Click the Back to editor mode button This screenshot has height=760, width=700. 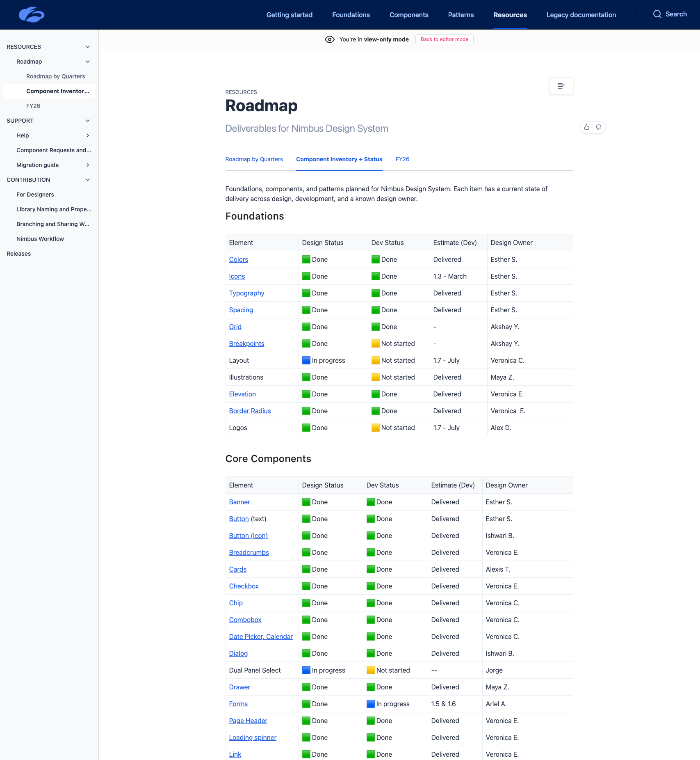pyautogui.click(x=444, y=39)
